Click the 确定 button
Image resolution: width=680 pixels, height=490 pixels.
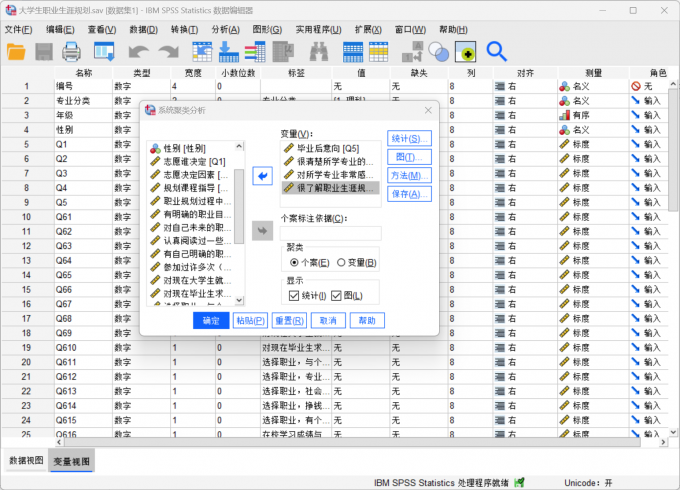coord(211,320)
